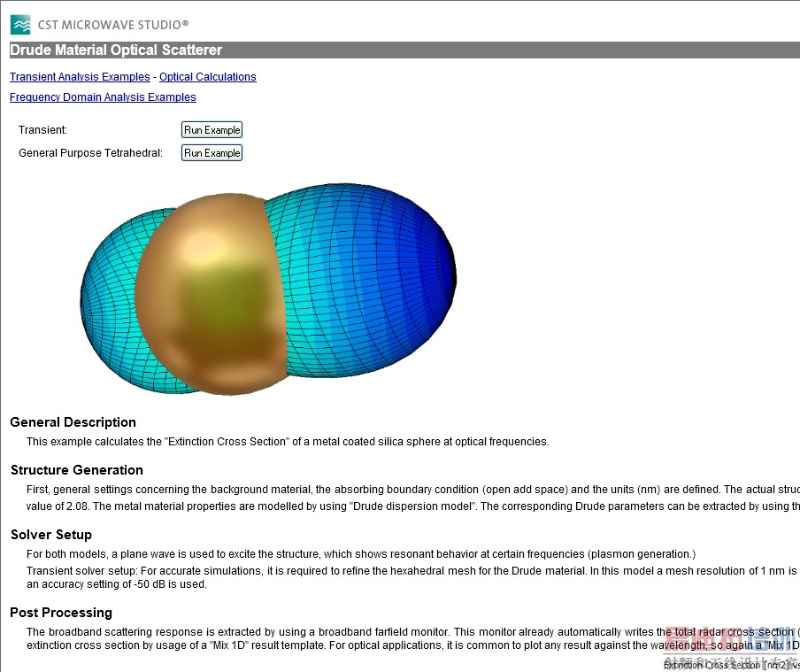Click the Structure Generation heading
Image resolution: width=800 pixels, height=672 pixels.
coord(76,470)
